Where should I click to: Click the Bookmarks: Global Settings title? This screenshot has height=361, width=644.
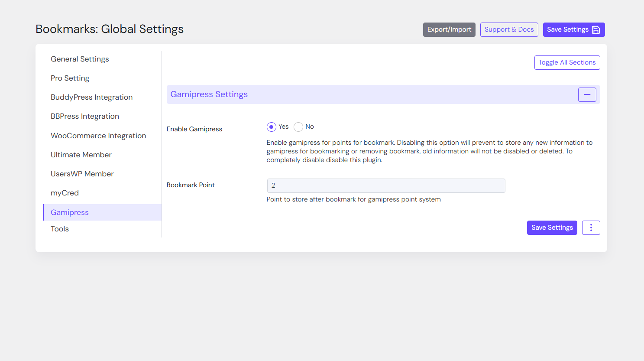pyautogui.click(x=110, y=29)
